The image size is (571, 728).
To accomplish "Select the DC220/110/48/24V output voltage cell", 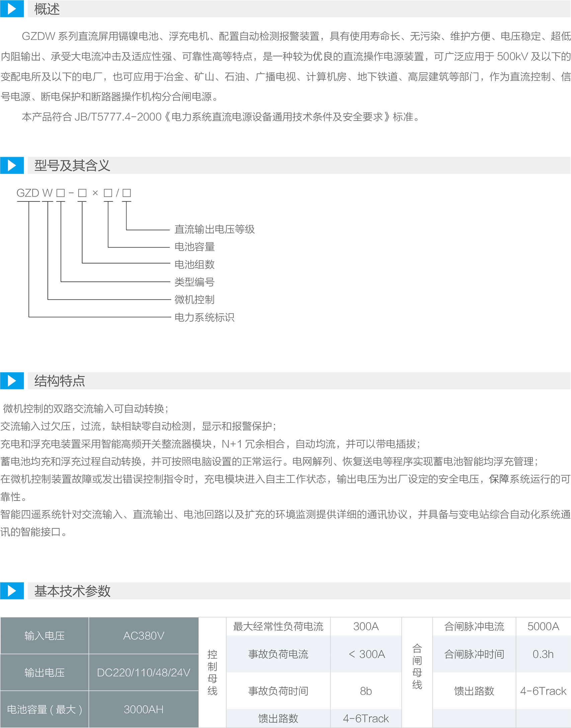I will 144,672.
